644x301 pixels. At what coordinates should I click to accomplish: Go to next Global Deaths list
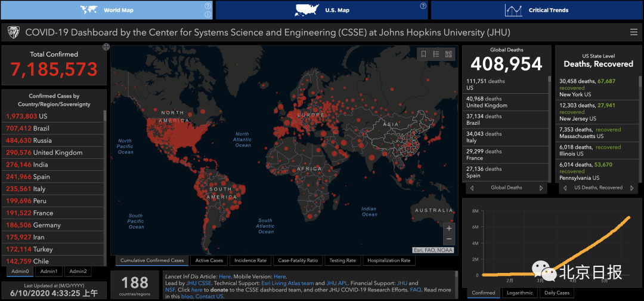point(541,188)
